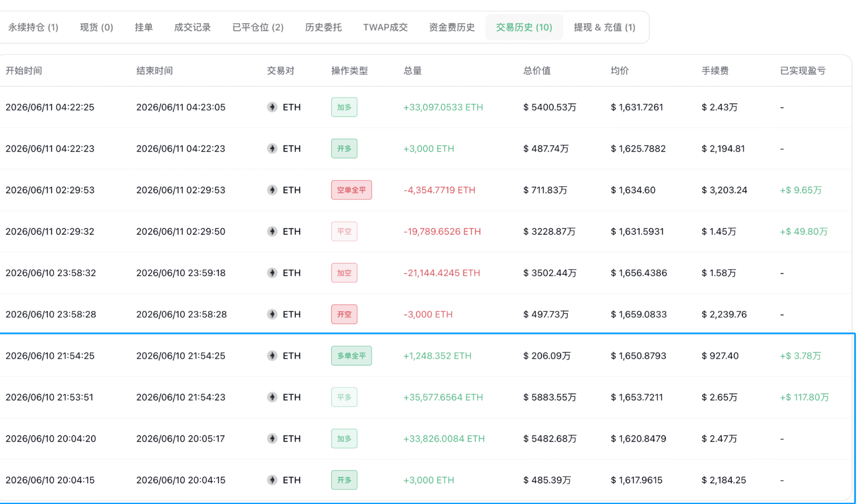Click the 总价值 column header
This screenshot has width=859, height=504.
pyautogui.click(x=537, y=71)
